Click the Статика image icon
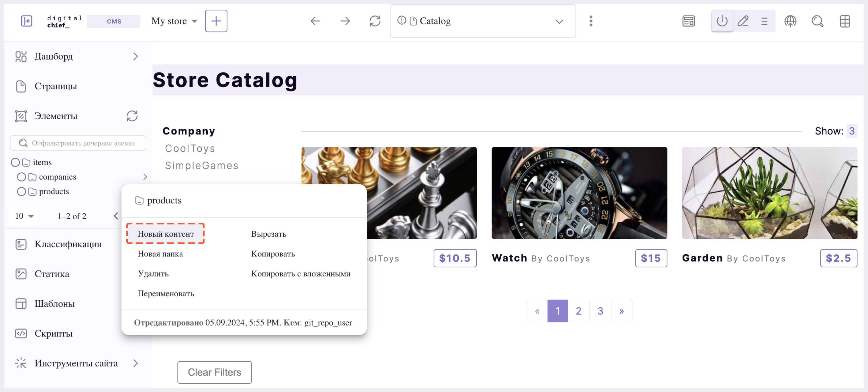This screenshot has width=868, height=392. point(21,274)
